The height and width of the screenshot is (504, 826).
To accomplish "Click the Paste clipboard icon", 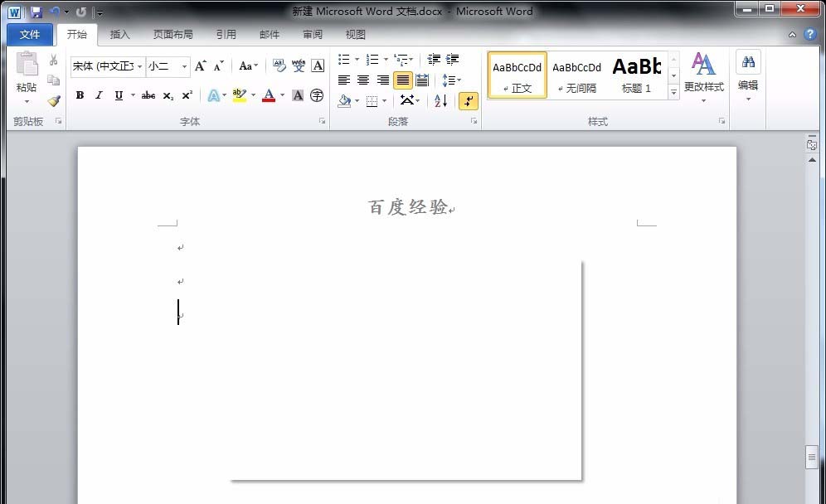I will [x=27, y=65].
